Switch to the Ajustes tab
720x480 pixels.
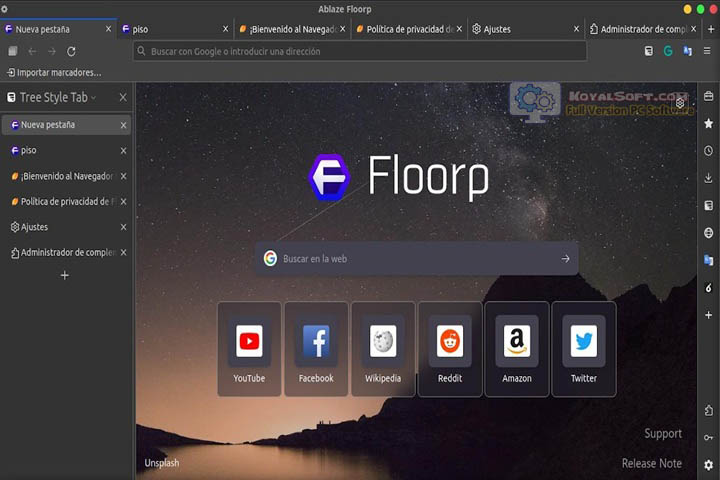[x=527, y=29]
